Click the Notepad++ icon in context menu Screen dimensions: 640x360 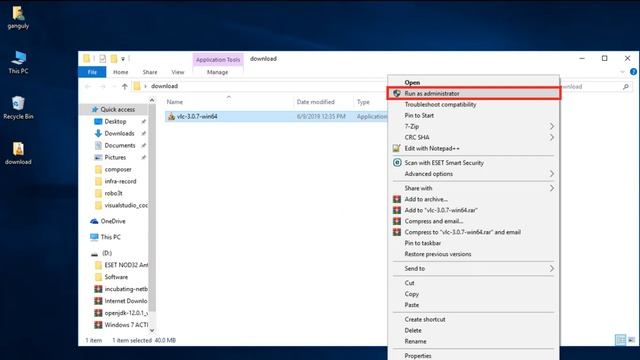coord(396,148)
